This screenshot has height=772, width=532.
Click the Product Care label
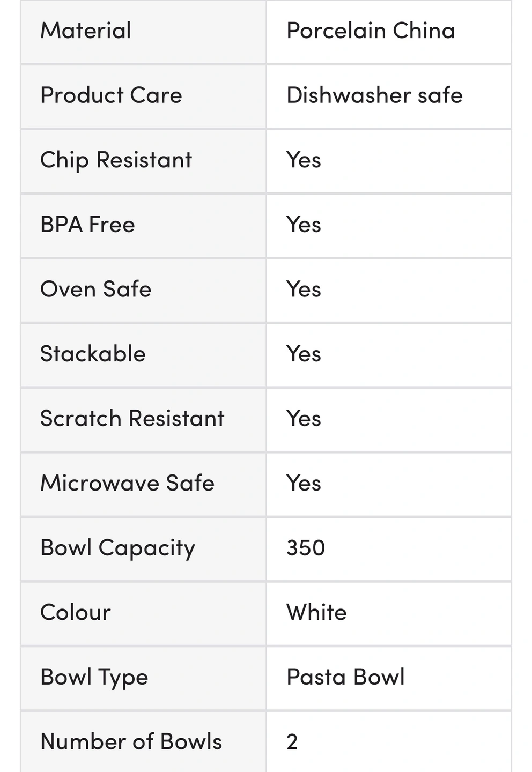point(111,95)
